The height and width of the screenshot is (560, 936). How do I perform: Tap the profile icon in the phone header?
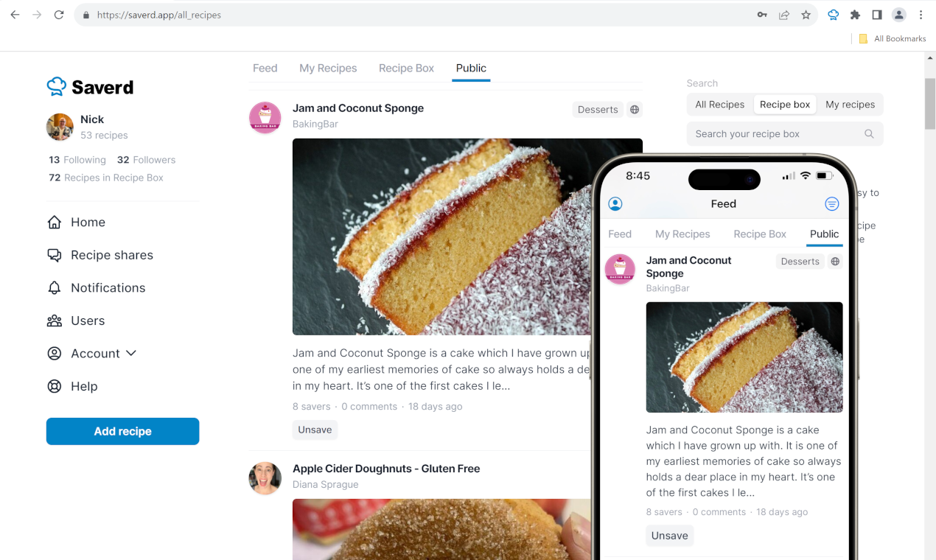coord(615,204)
